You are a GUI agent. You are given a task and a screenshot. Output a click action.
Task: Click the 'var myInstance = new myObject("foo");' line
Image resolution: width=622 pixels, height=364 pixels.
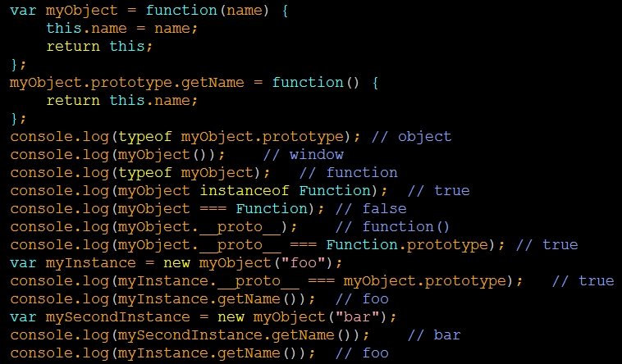click(176, 263)
